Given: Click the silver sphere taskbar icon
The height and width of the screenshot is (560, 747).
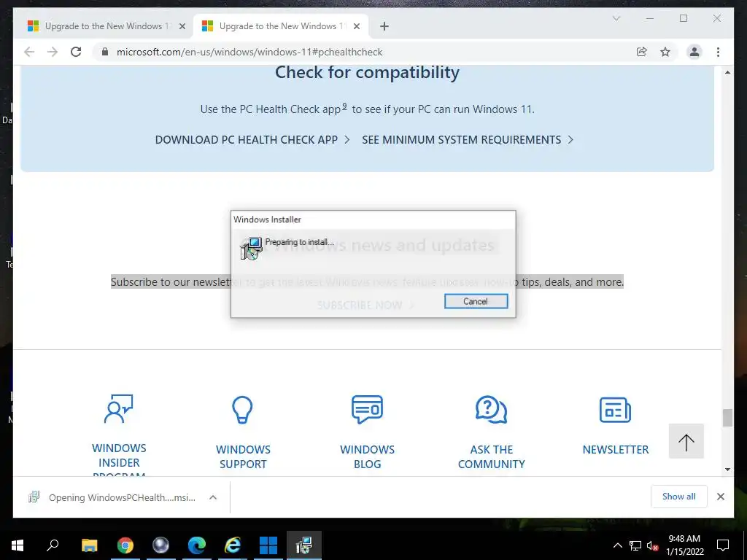Looking at the screenshot, I should (x=160, y=545).
